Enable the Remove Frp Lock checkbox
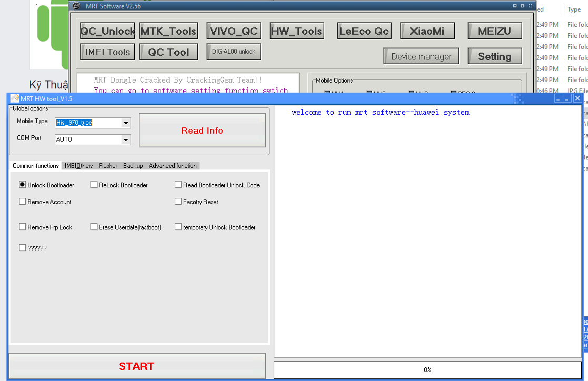 23,226
